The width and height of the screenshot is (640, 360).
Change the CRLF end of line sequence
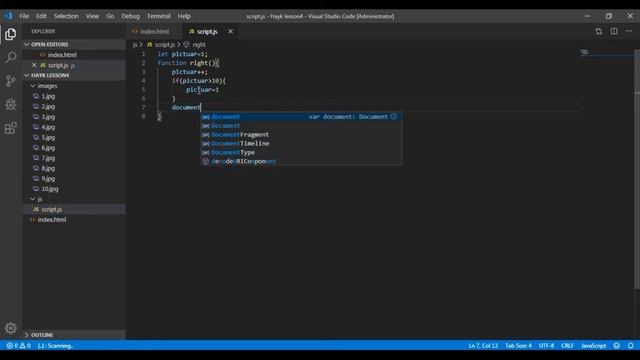click(567, 346)
